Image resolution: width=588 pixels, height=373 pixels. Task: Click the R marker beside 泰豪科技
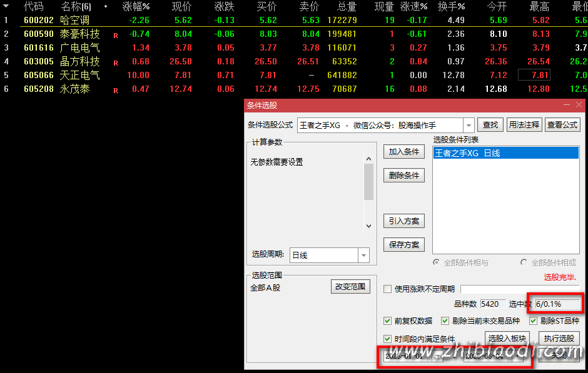tap(116, 36)
